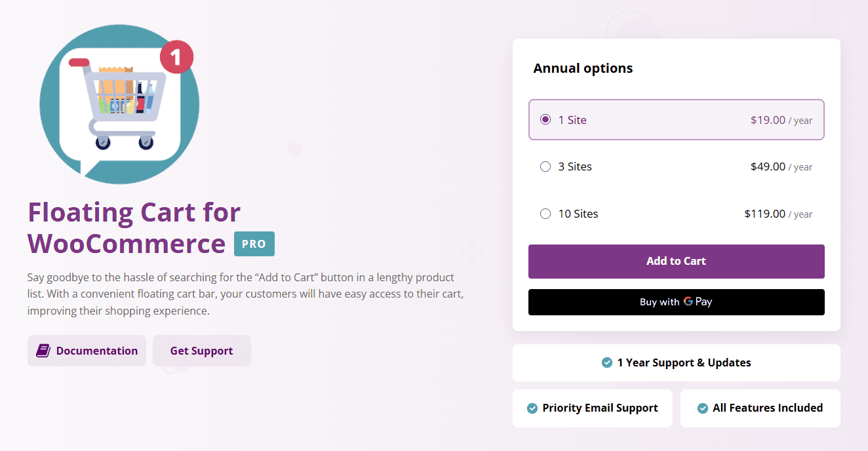868x451 pixels.
Task: Click the PRO badge label
Action: [254, 243]
